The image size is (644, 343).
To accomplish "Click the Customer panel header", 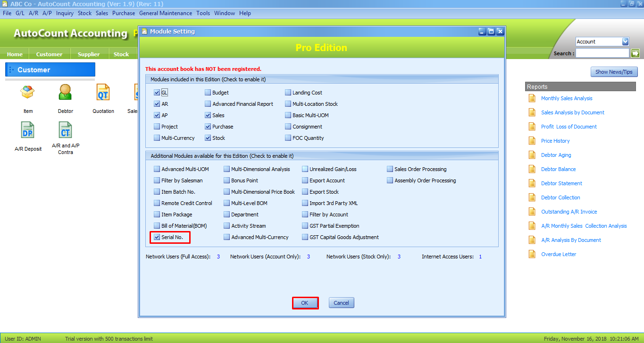I will (x=50, y=69).
